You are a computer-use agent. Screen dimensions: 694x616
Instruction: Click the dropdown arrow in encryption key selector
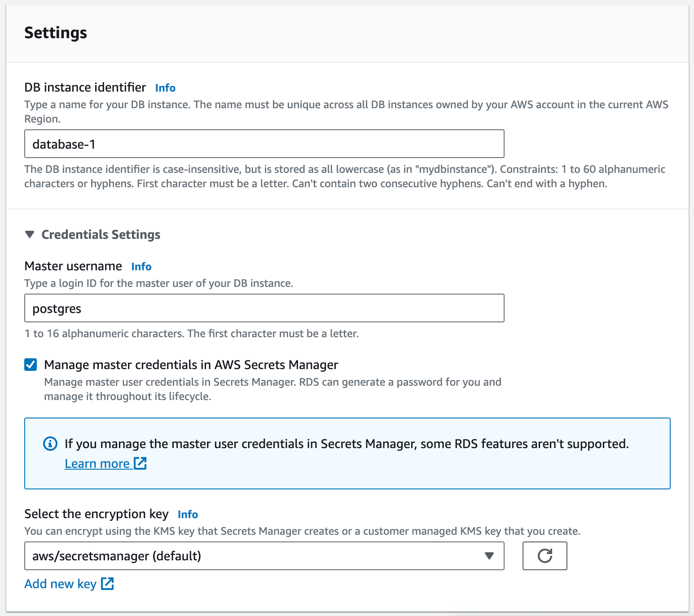pyautogui.click(x=489, y=556)
